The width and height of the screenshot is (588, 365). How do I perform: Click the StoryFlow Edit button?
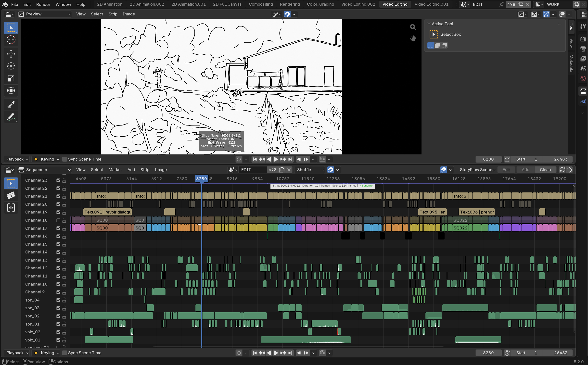pyautogui.click(x=506, y=170)
